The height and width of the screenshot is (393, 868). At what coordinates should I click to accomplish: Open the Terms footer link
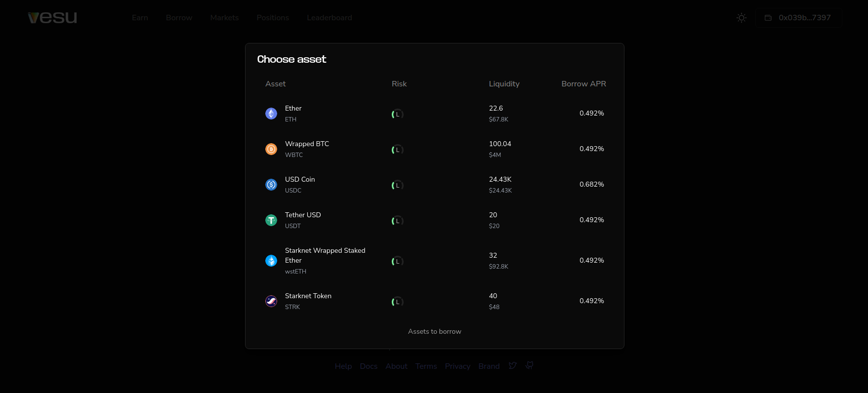click(426, 366)
